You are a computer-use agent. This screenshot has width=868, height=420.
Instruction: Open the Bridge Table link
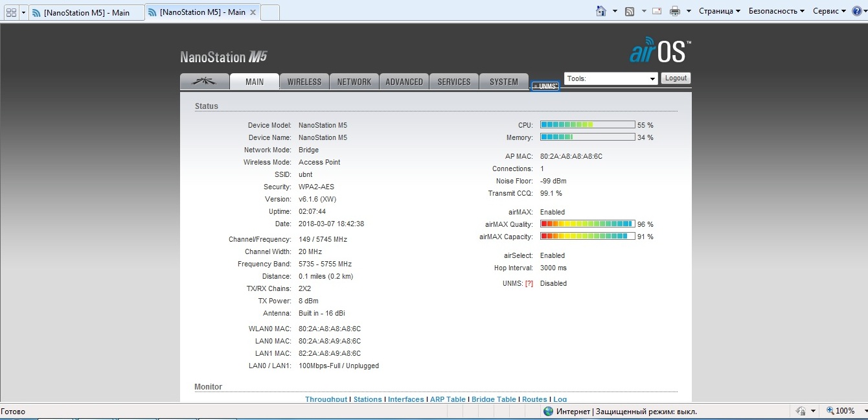coord(494,399)
